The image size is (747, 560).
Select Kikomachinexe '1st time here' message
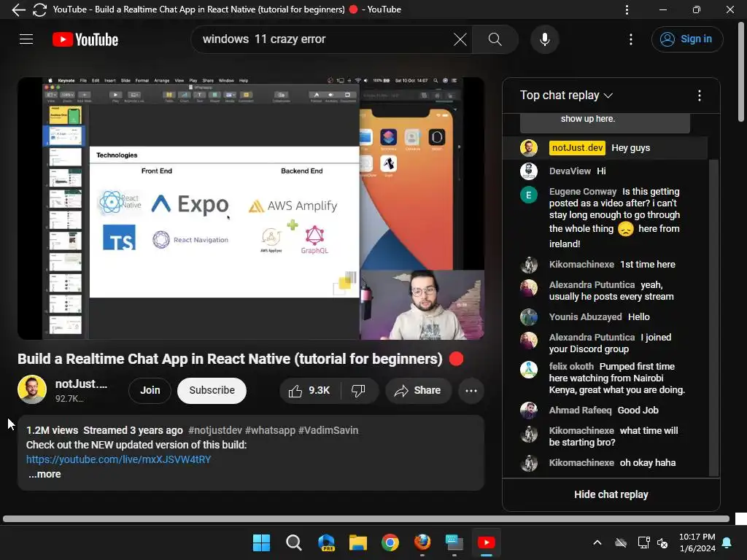pos(605,265)
